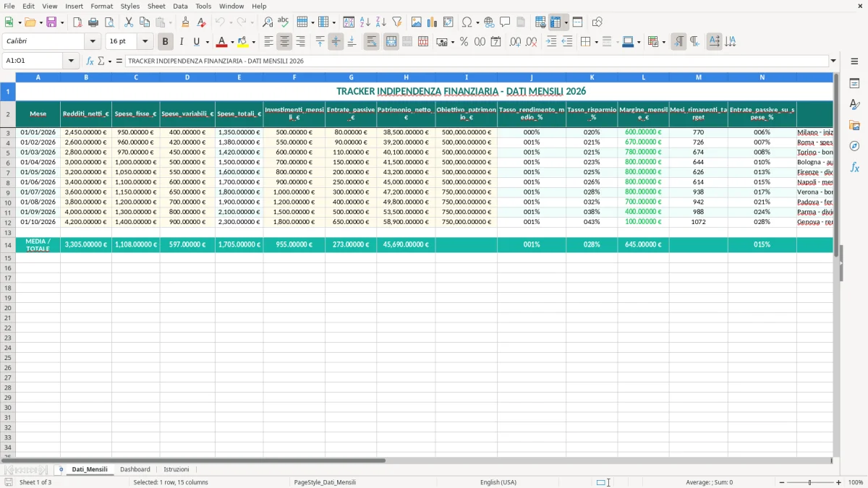The height and width of the screenshot is (488, 868).
Task: Click Clear Direct Formatting icon
Action: coord(202,22)
